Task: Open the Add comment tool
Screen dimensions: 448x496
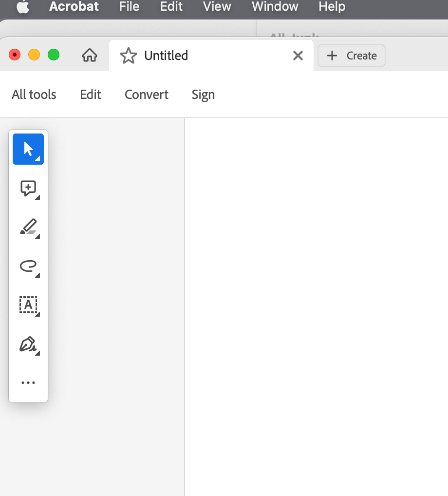Action: [x=28, y=188]
